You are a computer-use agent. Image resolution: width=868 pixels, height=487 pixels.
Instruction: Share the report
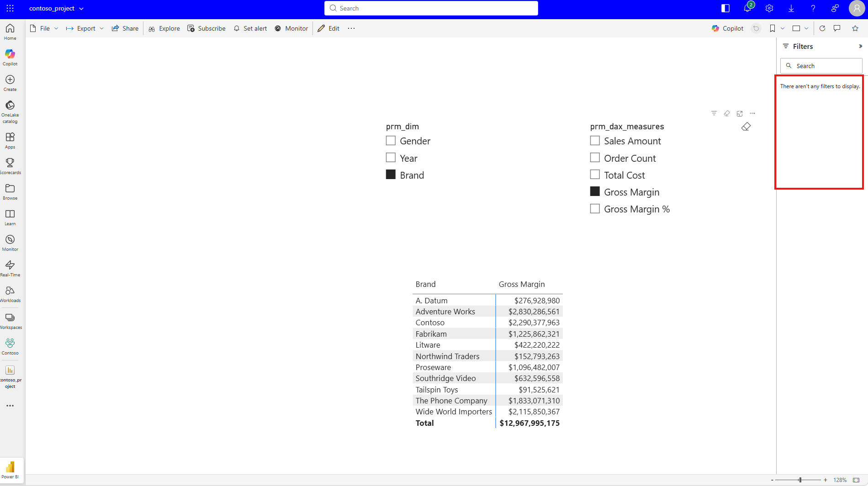pos(125,28)
